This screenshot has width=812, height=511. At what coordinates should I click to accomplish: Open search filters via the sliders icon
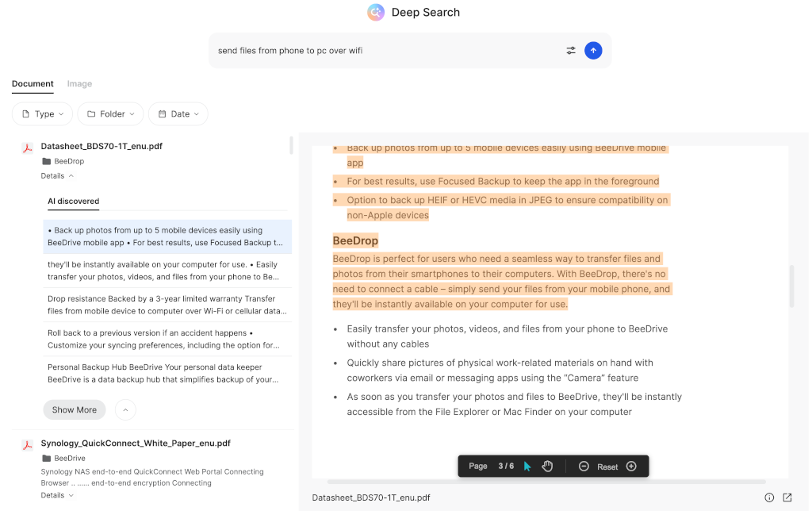(x=570, y=50)
